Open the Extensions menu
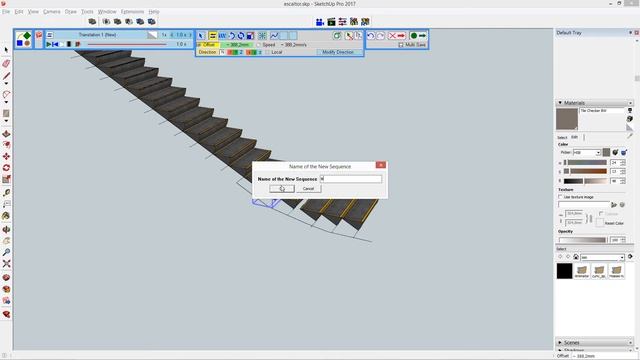 pyautogui.click(x=132, y=12)
